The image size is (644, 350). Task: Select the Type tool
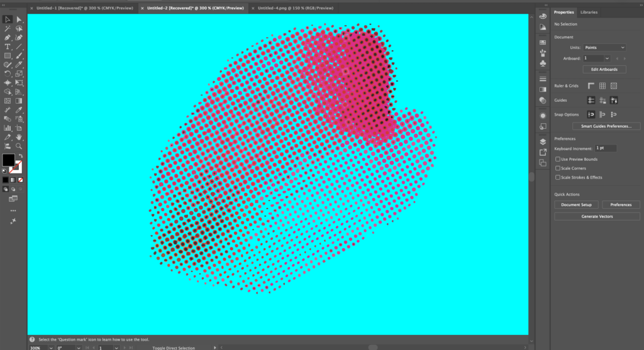[8, 46]
